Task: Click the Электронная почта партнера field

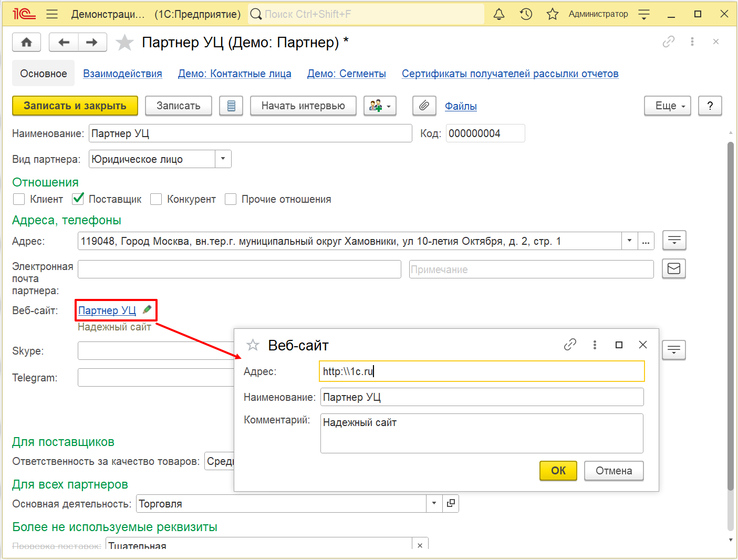Action: click(240, 269)
